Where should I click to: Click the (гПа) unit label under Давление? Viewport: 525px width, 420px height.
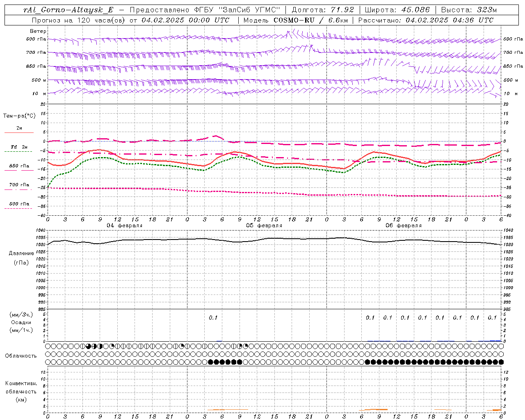tap(21, 262)
